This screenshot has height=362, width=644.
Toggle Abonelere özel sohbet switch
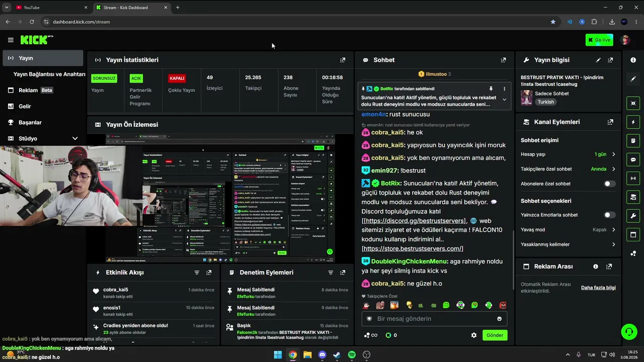coord(609,184)
